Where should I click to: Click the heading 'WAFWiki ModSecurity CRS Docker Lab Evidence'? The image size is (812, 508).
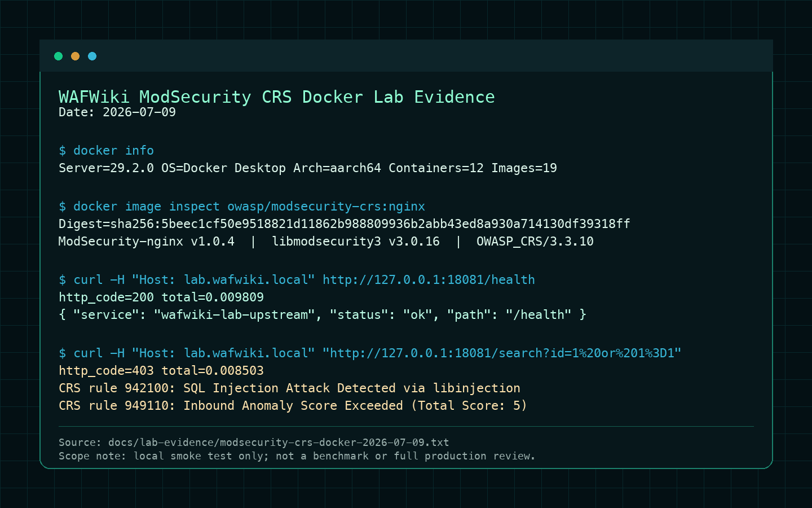277,97
